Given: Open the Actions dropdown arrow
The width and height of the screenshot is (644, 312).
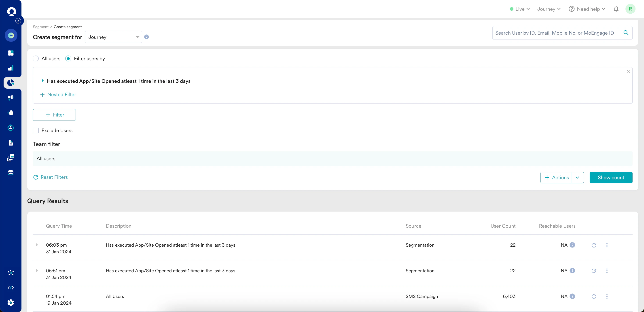Looking at the screenshot, I should (x=578, y=177).
